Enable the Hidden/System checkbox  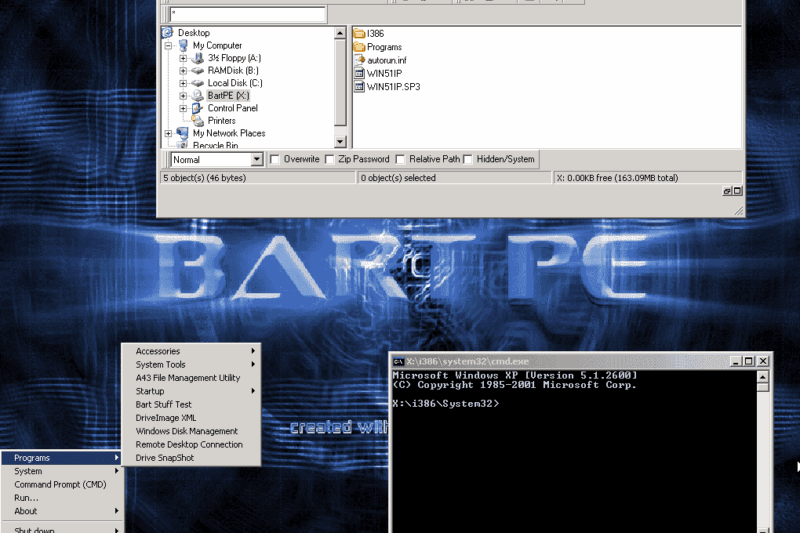[x=467, y=160]
